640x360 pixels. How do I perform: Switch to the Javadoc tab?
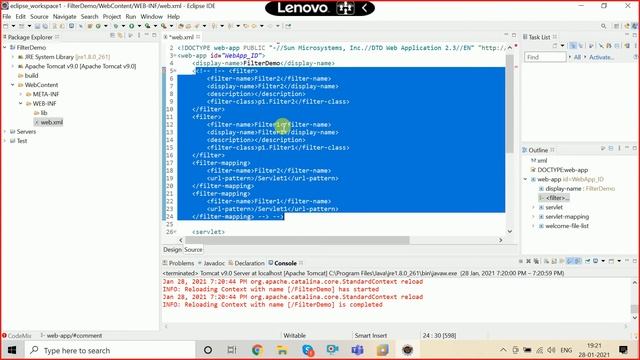(x=211, y=263)
